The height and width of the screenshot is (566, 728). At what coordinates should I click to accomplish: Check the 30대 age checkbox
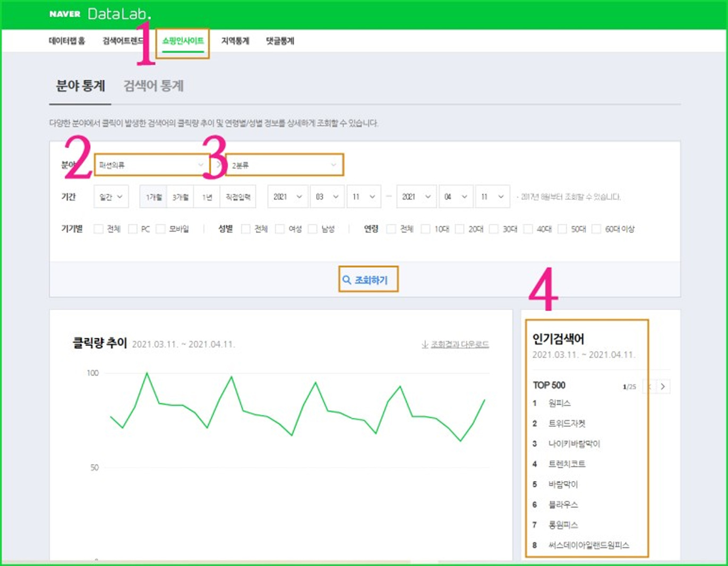[494, 229]
